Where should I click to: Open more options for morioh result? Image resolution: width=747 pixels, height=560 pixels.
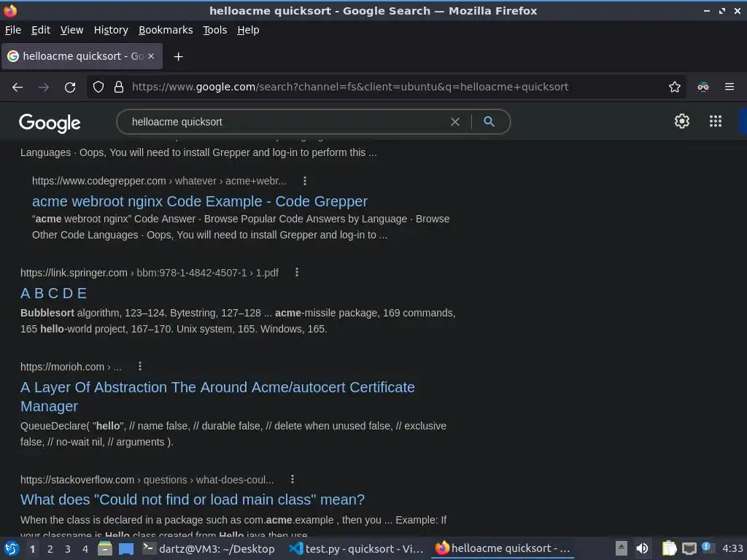(x=139, y=366)
